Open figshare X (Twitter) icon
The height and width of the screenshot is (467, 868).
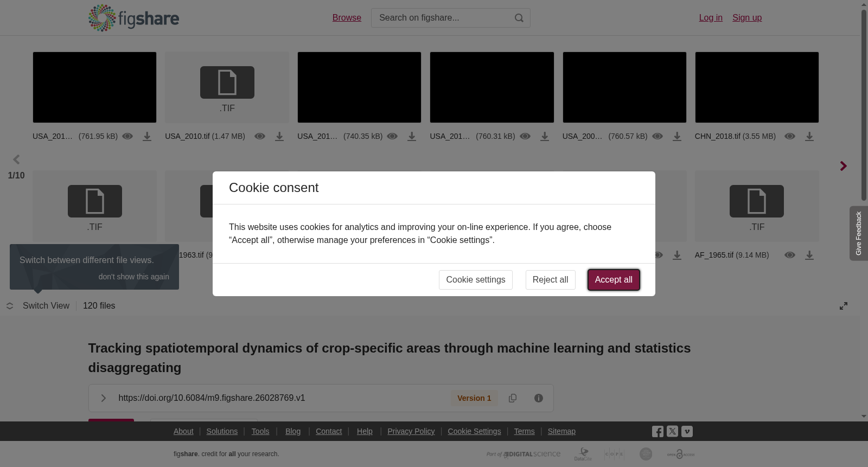point(672,431)
